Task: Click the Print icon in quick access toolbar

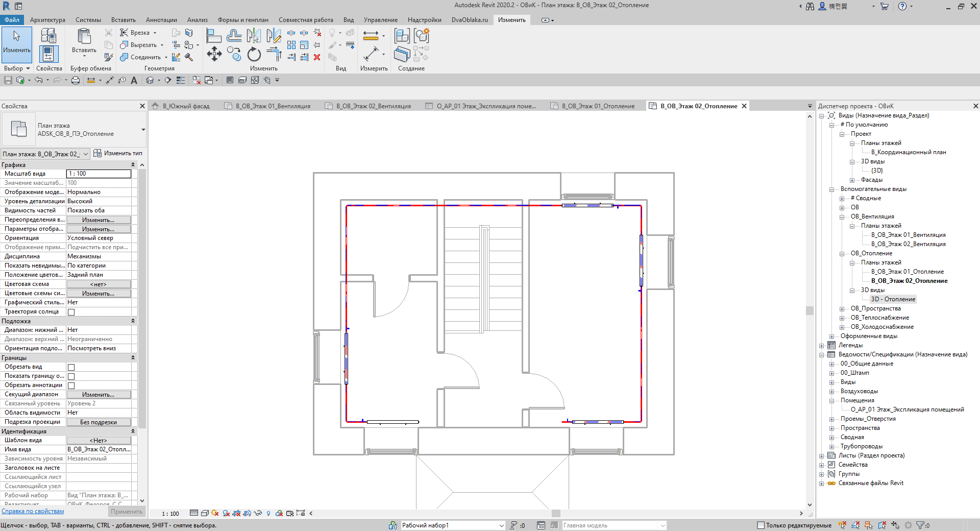Action: click(76, 80)
